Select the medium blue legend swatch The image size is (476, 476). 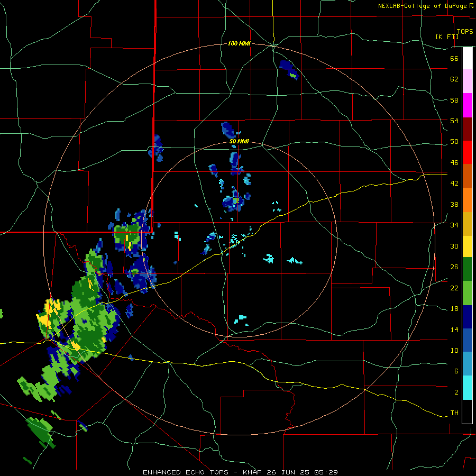click(467, 340)
